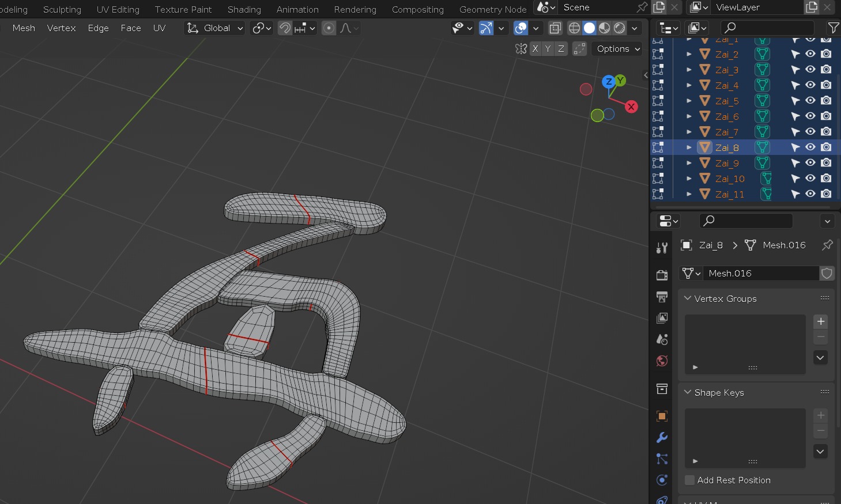
Task: Enable the Add Rest Position checkbox
Action: (689, 480)
